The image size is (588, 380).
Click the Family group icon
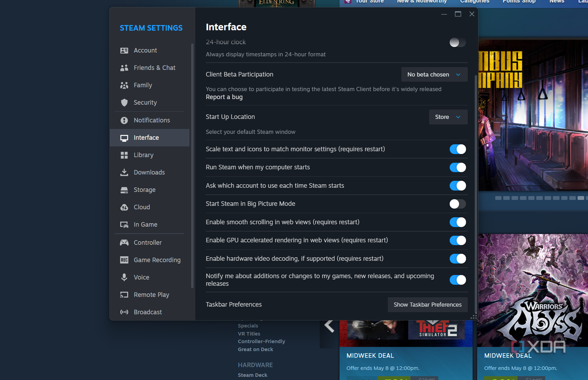click(124, 85)
